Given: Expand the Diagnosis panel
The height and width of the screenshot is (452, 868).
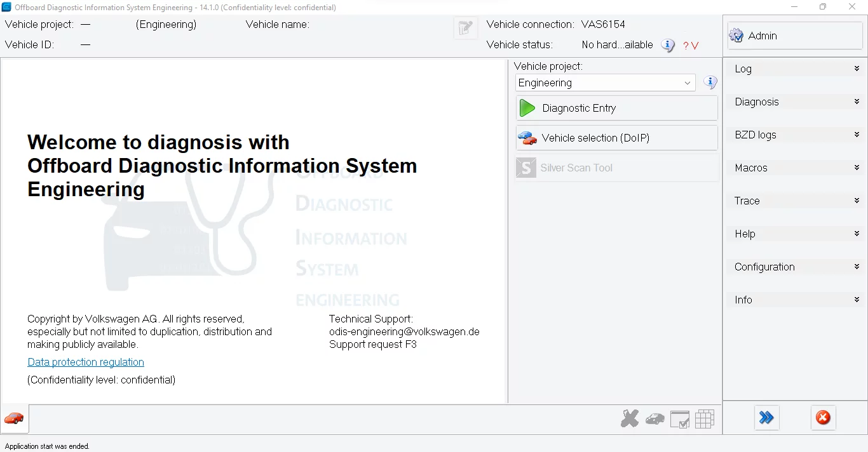Looking at the screenshot, I should 796,102.
